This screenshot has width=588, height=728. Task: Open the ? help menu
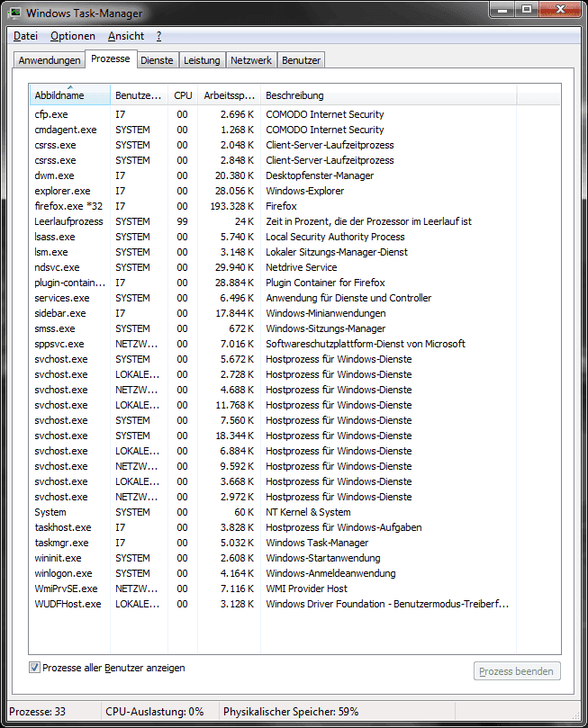pyautogui.click(x=158, y=36)
